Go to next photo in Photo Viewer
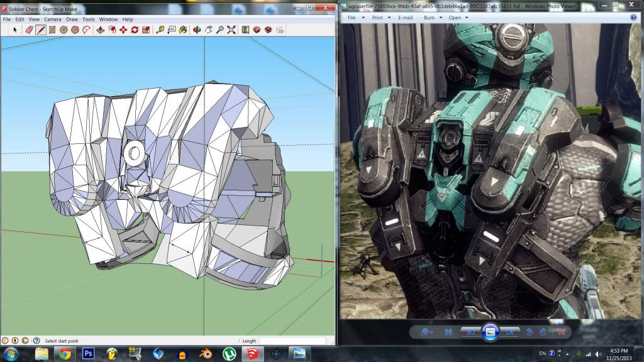The image size is (644, 362). click(x=509, y=332)
